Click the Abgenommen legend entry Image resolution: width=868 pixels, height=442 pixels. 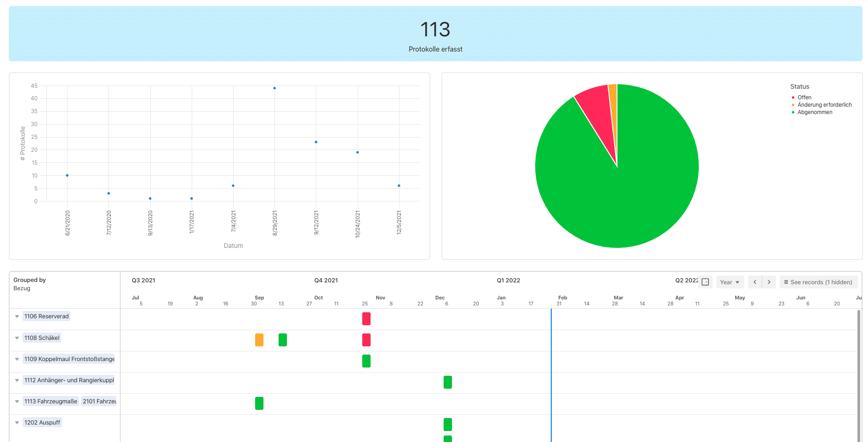pos(812,112)
